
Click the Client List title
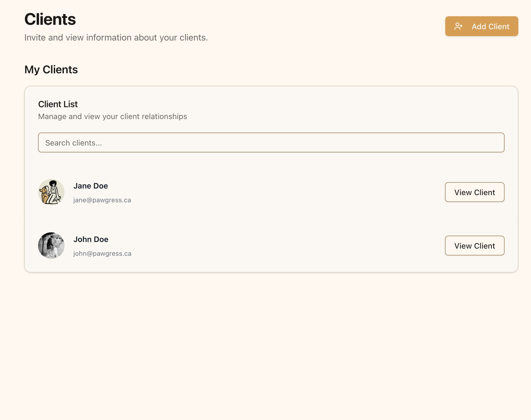[x=58, y=104]
